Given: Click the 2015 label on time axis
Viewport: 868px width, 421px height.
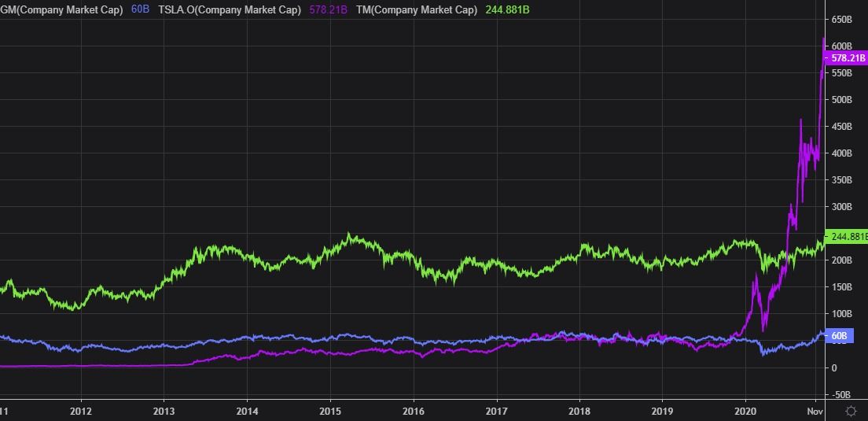Looking at the screenshot, I should pos(330,411).
